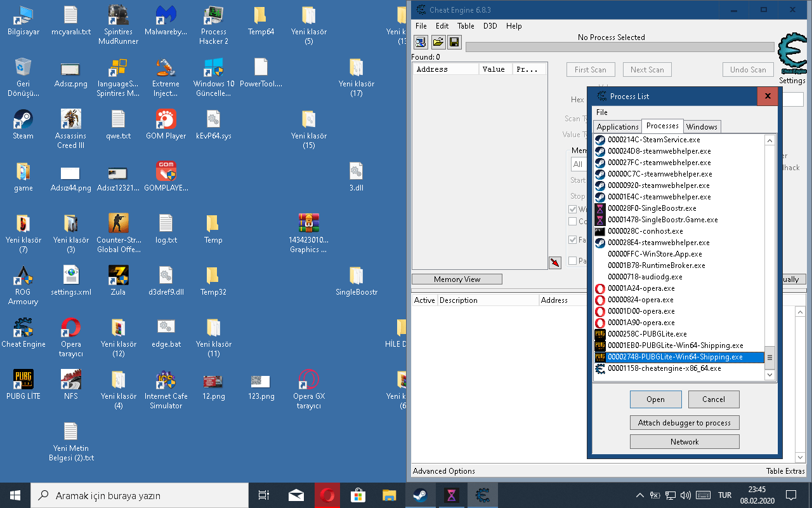Click the SingleBoostr hourglass taskbar icon
This screenshot has height=508, width=812.
coord(451,495)
